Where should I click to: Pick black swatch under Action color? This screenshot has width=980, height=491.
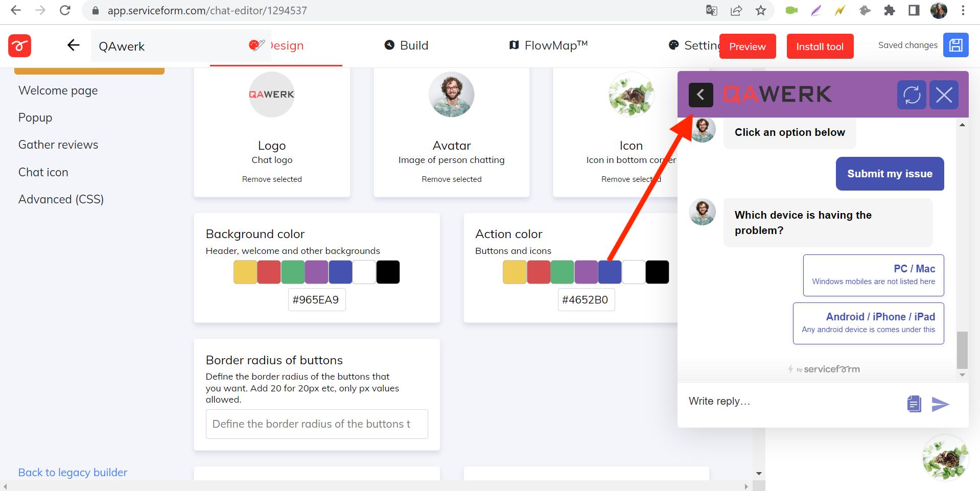[x=657, y=272]
